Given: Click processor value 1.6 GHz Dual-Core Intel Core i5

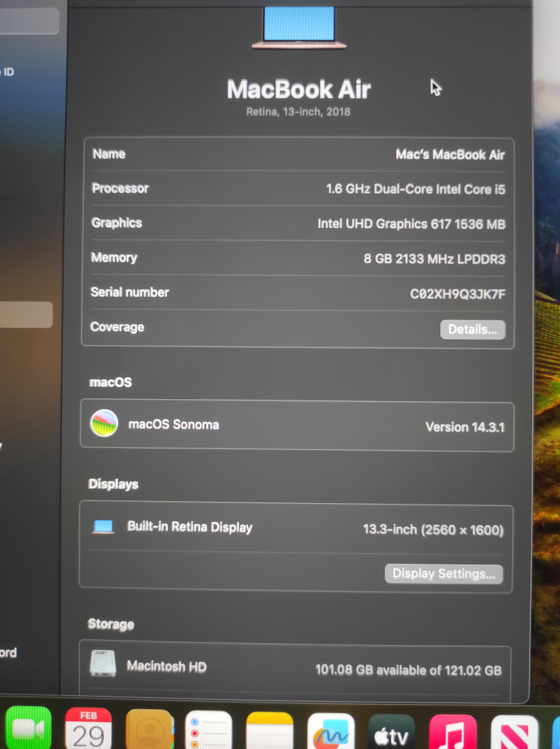Looking at the screenshot, I should point(415,189).
